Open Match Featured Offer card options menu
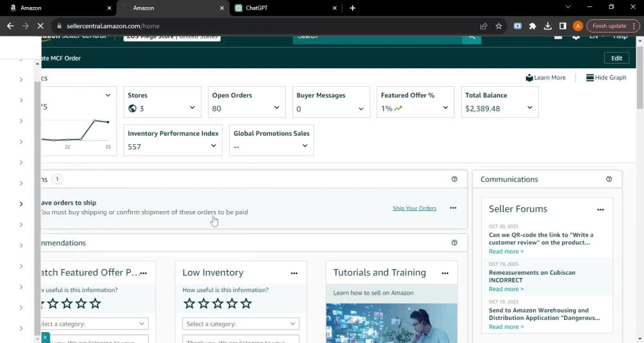This screenshot has width=644, height=343. click(144, 273)
